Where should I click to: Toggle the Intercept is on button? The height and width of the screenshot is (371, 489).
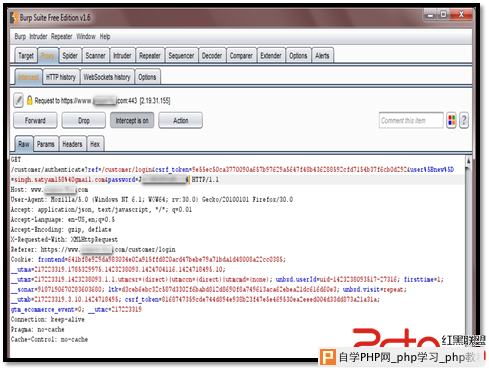pos(132,120)
